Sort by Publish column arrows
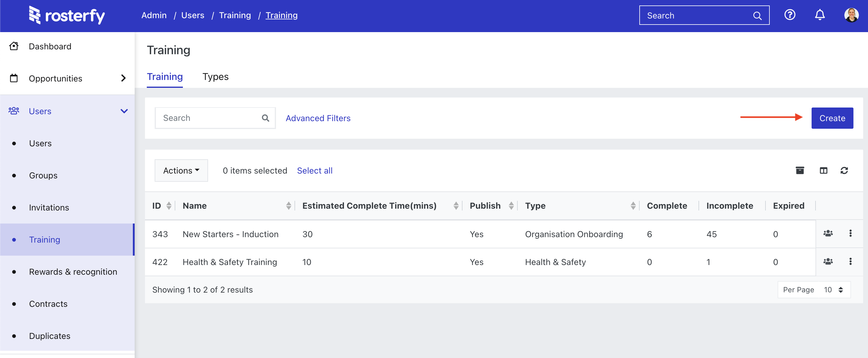868x358 pixels. [511, 206]
